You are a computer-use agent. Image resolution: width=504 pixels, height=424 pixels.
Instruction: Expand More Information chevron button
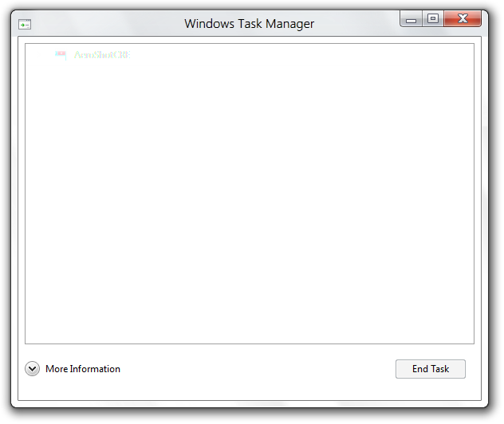pyautogui.click(x=32, y=369)
